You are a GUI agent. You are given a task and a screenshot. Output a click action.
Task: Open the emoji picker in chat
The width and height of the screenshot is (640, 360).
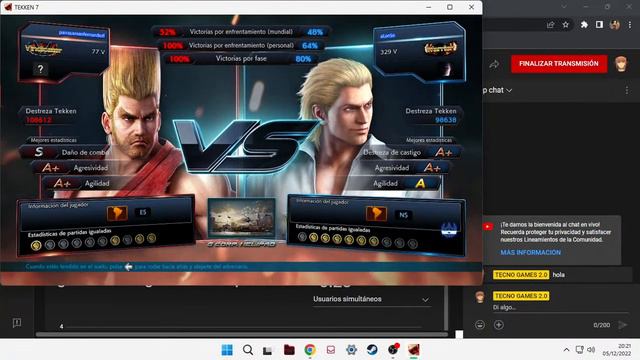pos(480,325)
